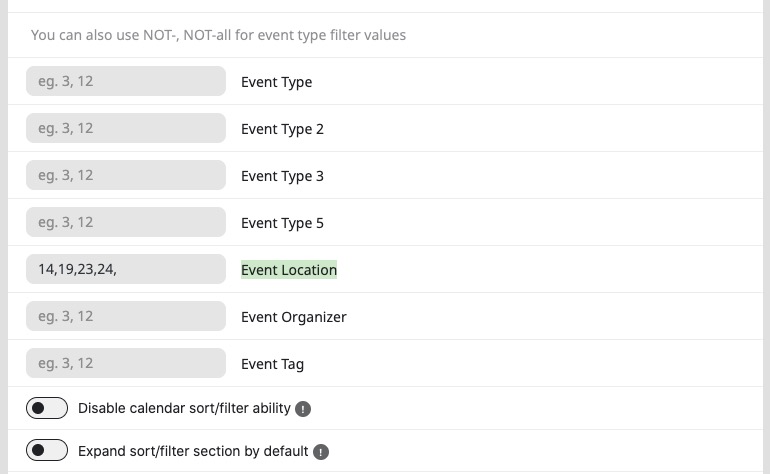The width and height of the screenshot is (770, 474).
Task: Click the highlighted Event Location label
Action: coord(289,270)
